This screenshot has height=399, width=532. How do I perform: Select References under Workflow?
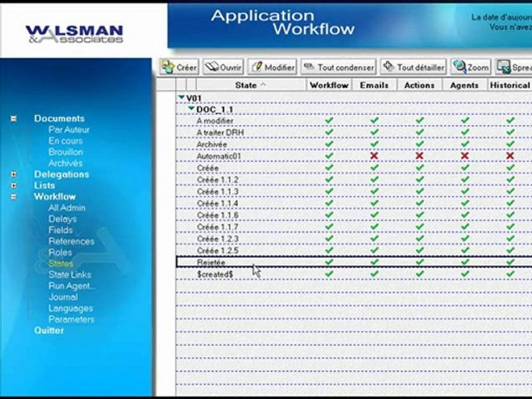coord(71,241)
